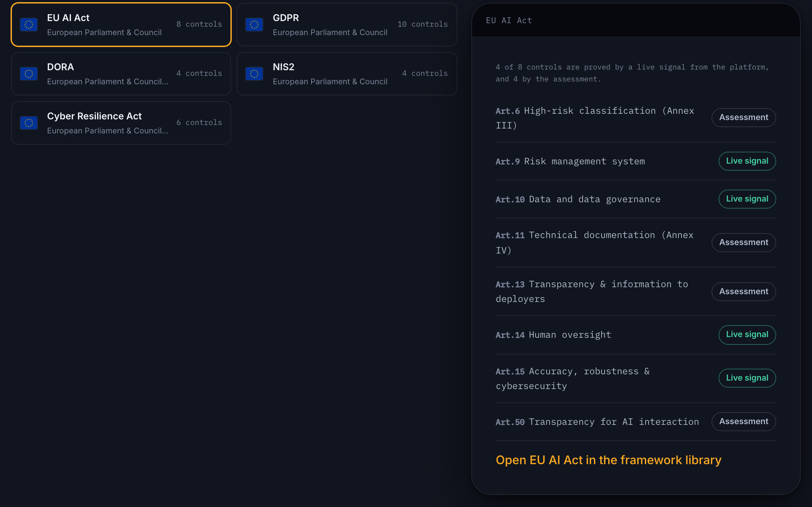Click Assessment badge for Art.50 Transparency for AI
812x507 pixels.
click(x=744, y=421)
